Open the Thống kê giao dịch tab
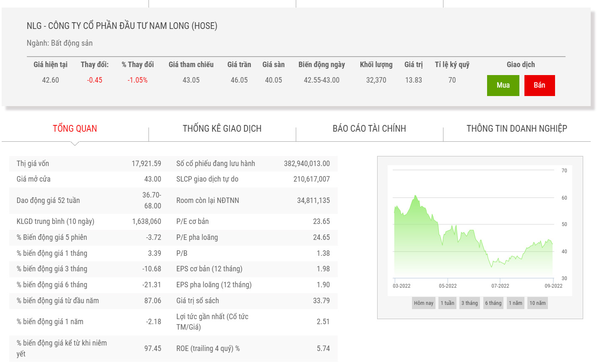Screen dimensions: 597x364 tap(222, 129)
